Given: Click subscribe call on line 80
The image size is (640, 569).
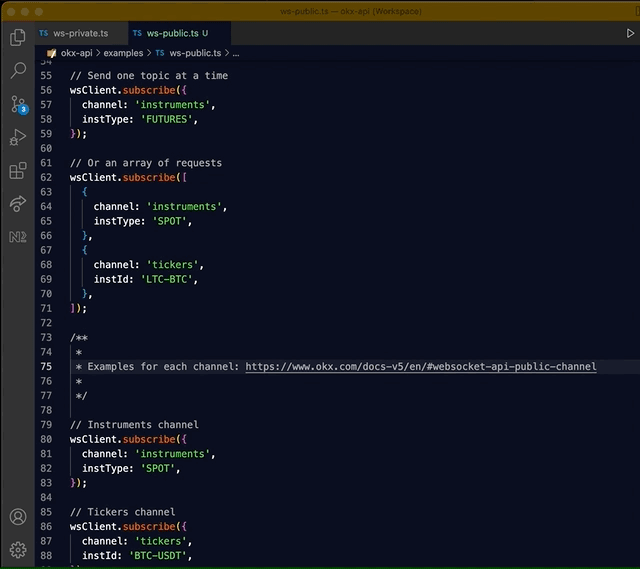Looking at the screenshot, I should [149, 439].
